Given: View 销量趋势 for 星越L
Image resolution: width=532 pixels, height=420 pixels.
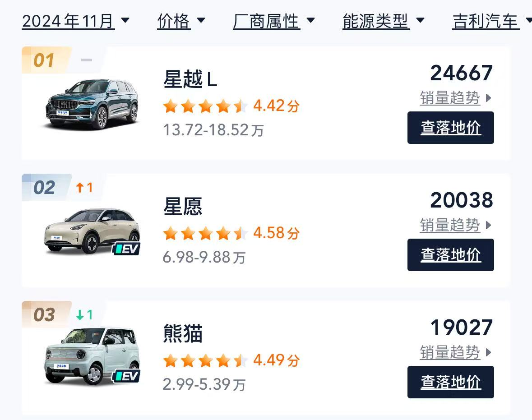Looking at the screenshot, I should (x=455, y=98).
